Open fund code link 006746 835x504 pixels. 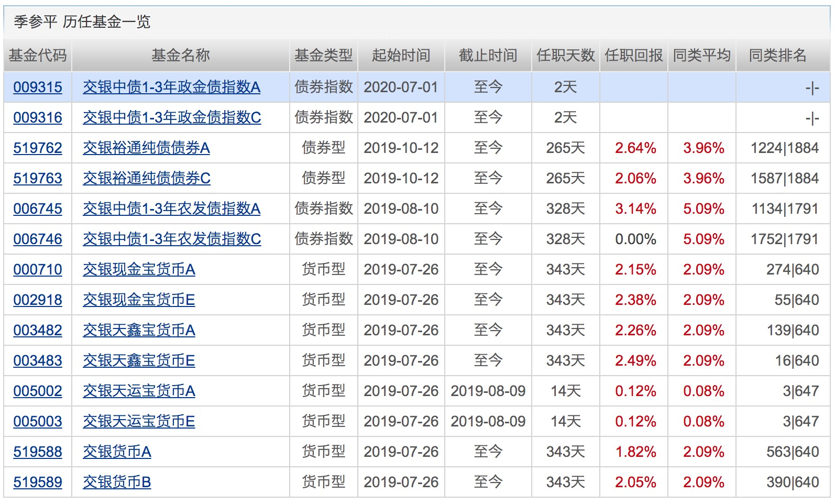38,239
